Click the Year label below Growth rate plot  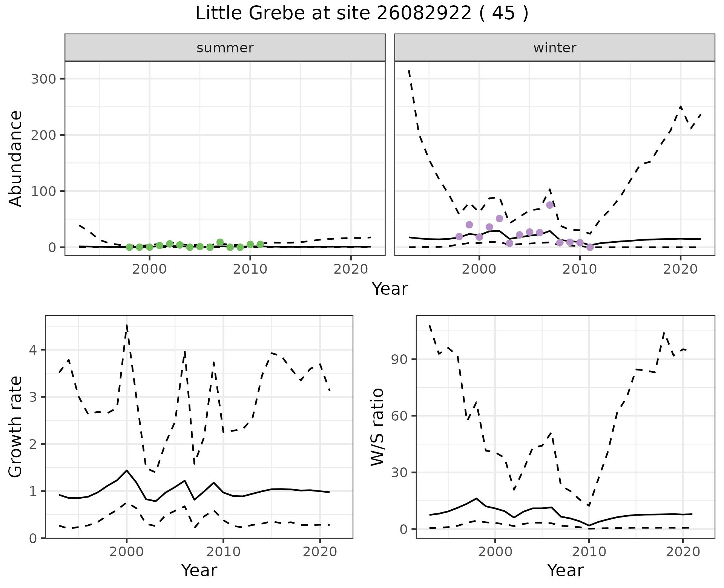tap(199, 570)
